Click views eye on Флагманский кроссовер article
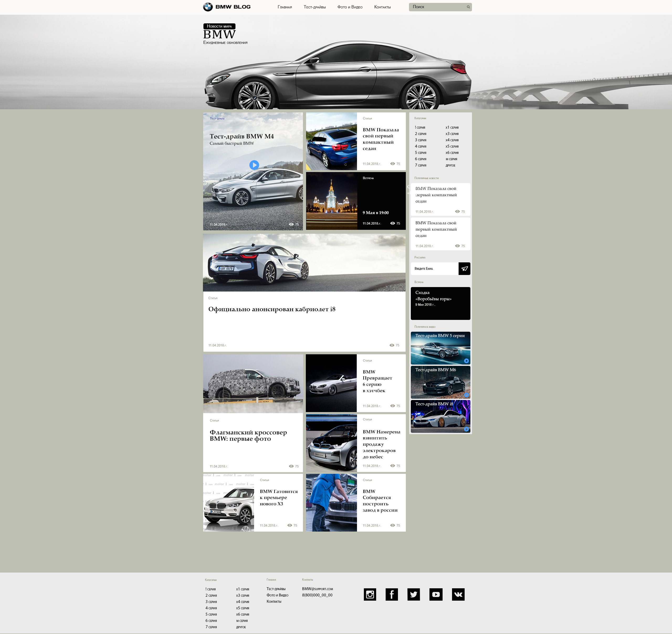This screenshot has width=672, height=634. pos(291,466)
